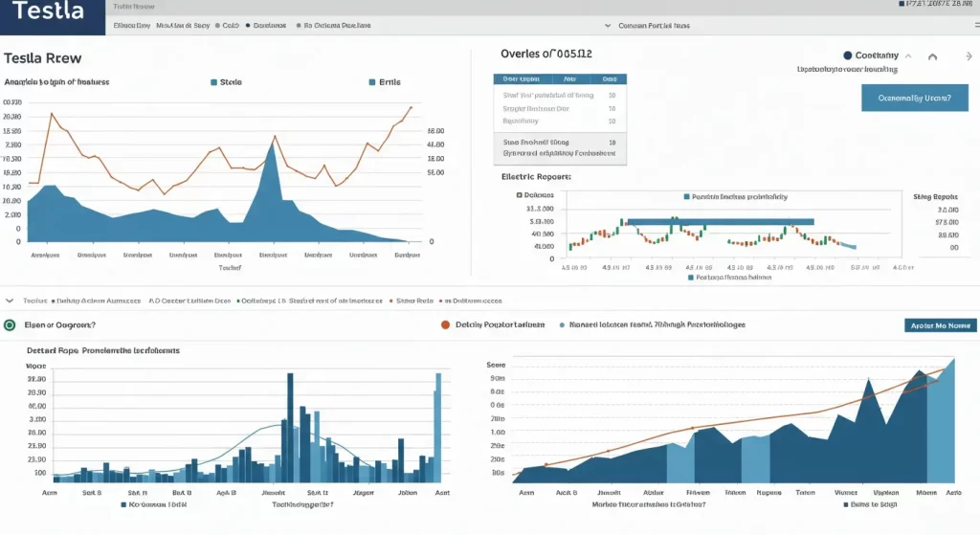
Task: Toggle the 'Doliaoes' checkbox in Electric Ropoers
Action: [520, 195]
